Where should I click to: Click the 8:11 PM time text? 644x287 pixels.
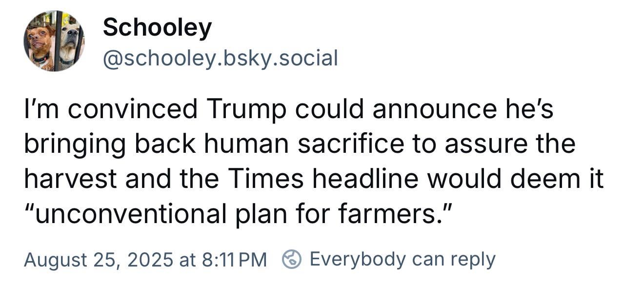point(234,260)
